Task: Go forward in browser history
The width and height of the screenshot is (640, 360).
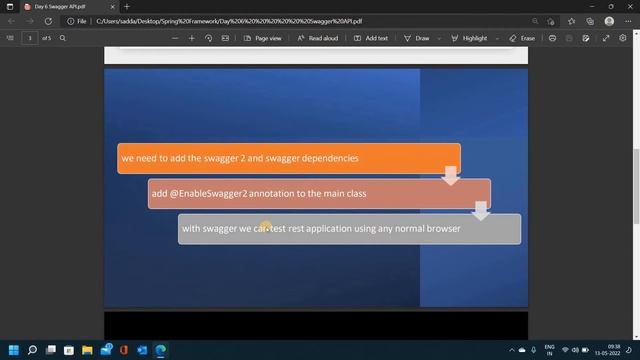Action: click(30, 21)
